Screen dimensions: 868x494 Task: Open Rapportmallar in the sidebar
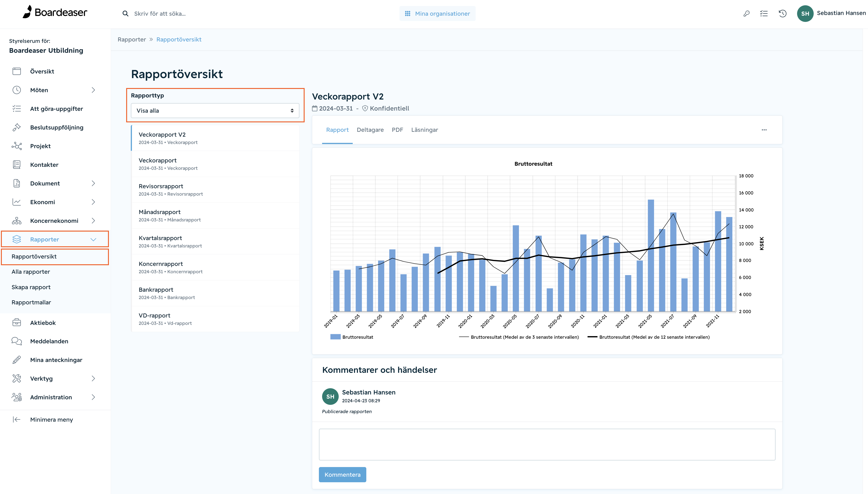click(x=31, y=302)
